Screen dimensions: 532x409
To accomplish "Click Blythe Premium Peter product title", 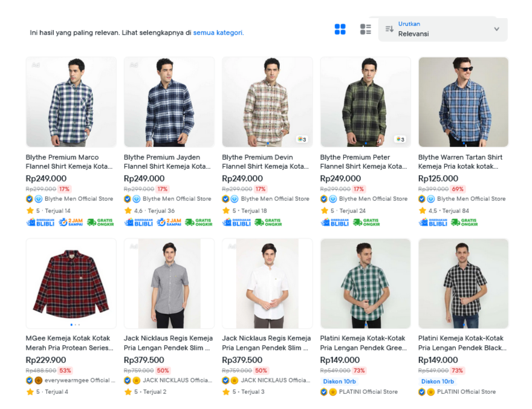I will click(x=363, y=162).
